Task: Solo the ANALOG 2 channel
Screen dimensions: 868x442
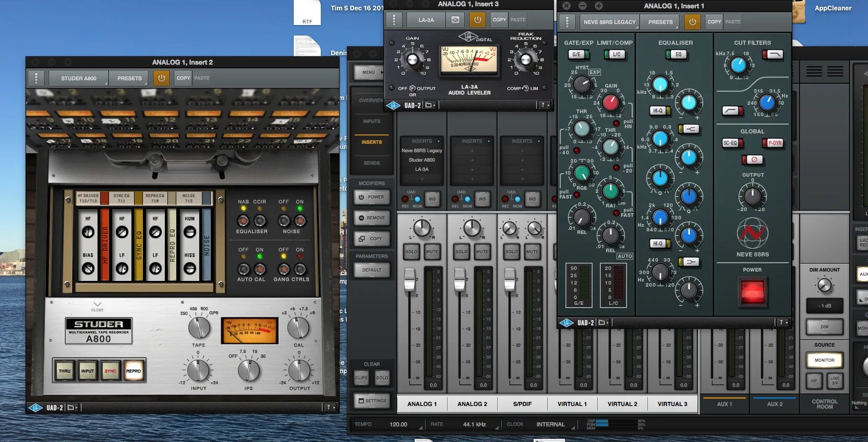Action: coord(462,252)
